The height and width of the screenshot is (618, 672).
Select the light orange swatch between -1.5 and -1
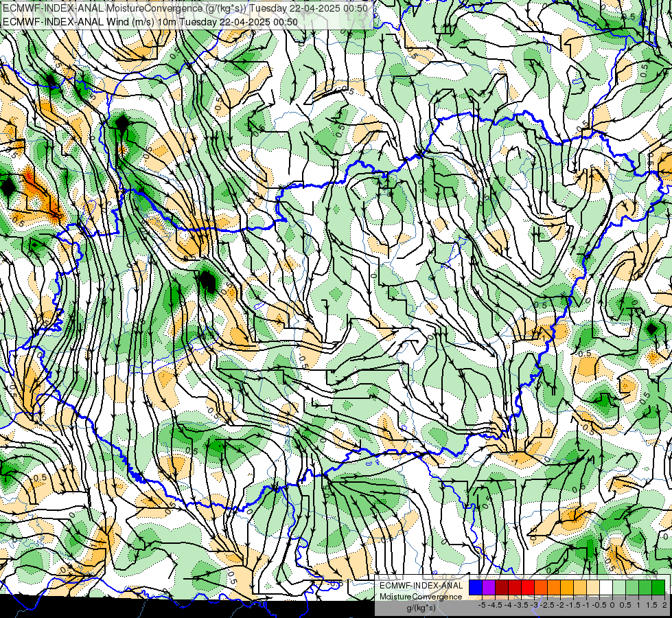pos(580,588)
